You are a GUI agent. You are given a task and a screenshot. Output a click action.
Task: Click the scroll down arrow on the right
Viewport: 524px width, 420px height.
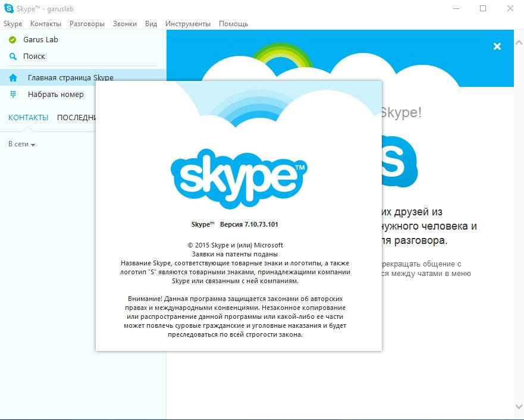(x=519, y=407)
